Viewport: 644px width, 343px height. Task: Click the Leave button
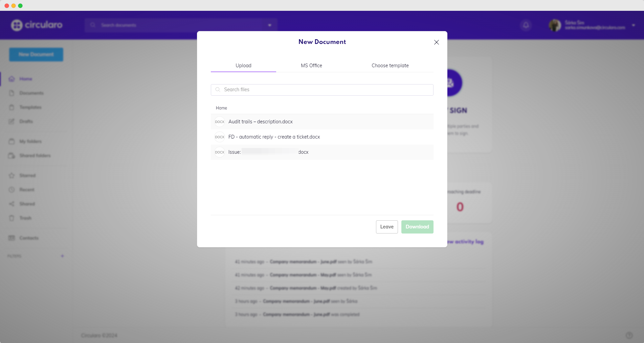[x=386, y=227]
